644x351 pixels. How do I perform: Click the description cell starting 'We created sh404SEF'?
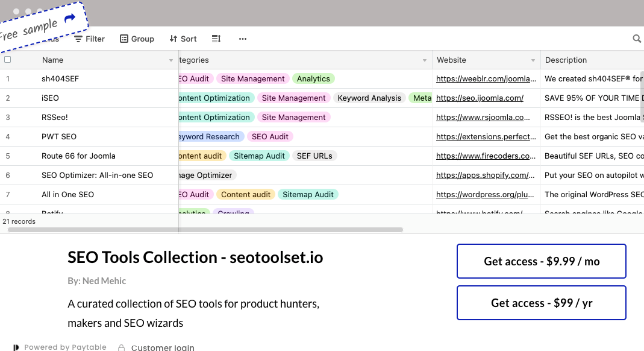[x=592, y=78]
